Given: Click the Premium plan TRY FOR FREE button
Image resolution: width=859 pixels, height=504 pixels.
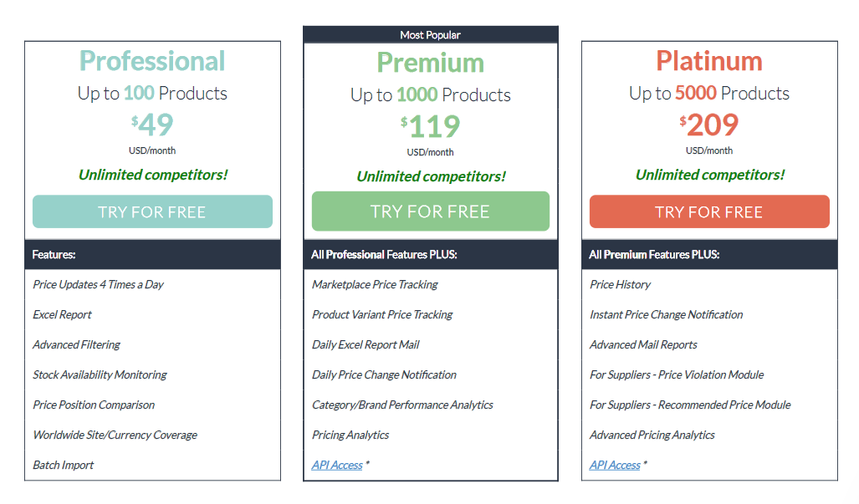Looking at the screenshot, I should pos(430,211).
